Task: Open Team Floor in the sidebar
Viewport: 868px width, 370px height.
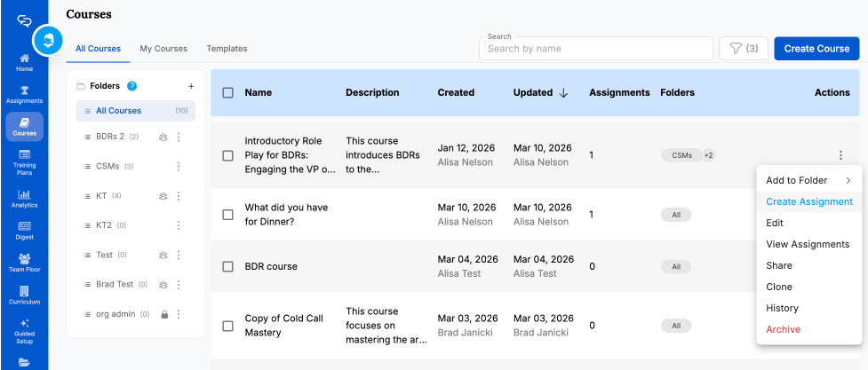Action: (x=24, y=263)
